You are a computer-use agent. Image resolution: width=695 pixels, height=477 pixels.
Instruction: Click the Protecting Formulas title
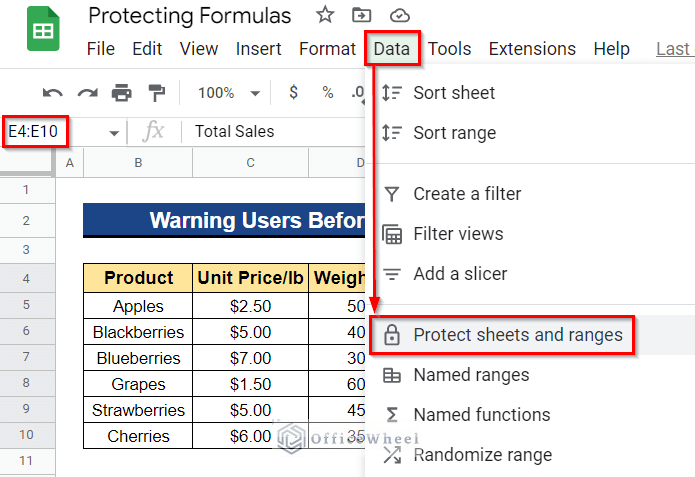point(190,16)
